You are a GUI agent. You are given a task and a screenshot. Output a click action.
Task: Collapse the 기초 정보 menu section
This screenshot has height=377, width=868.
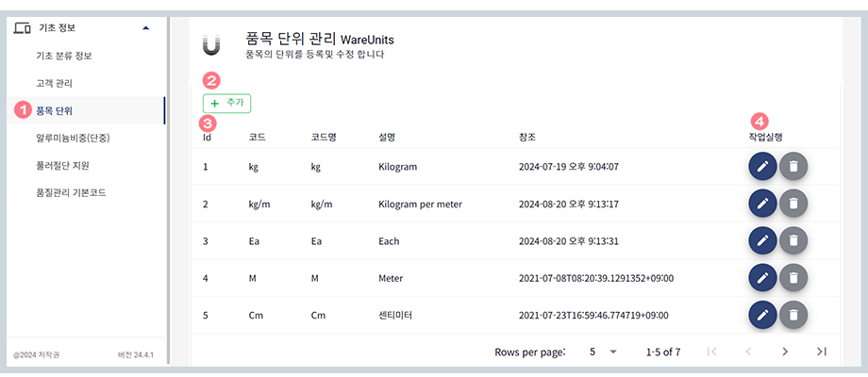click(x=145, y=28)
